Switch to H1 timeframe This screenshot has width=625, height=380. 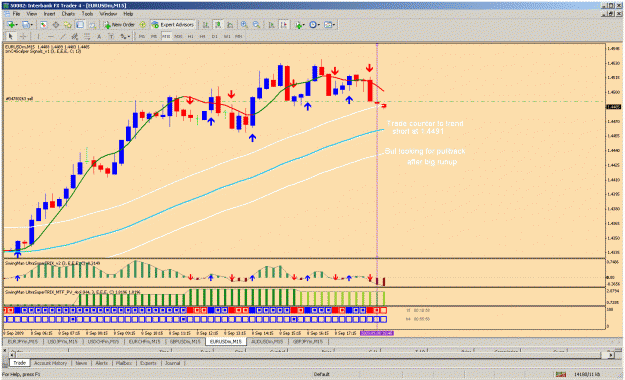click(191, 36)
